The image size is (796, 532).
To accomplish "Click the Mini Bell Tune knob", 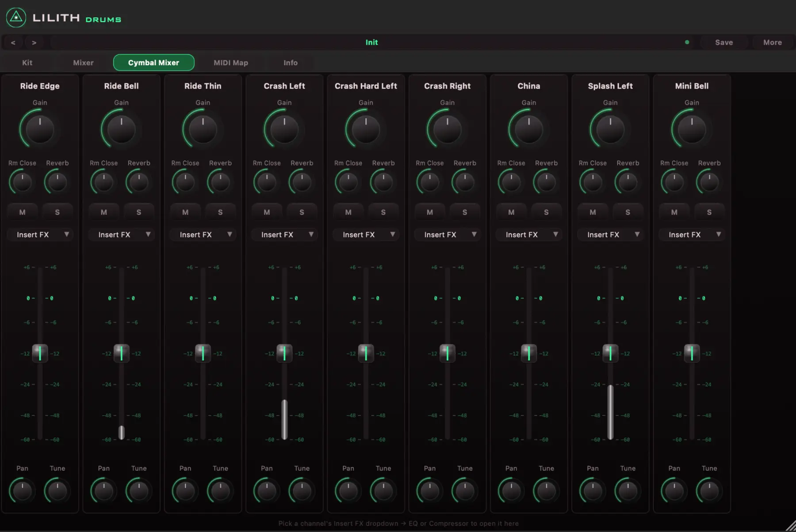I will click(x=709, y=491).
